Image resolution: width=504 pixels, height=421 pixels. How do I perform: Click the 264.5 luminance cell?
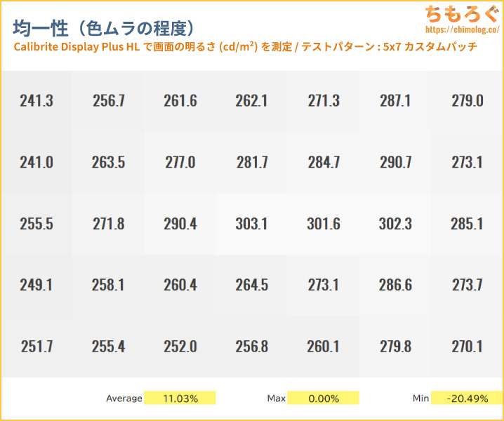pos(252,286)
